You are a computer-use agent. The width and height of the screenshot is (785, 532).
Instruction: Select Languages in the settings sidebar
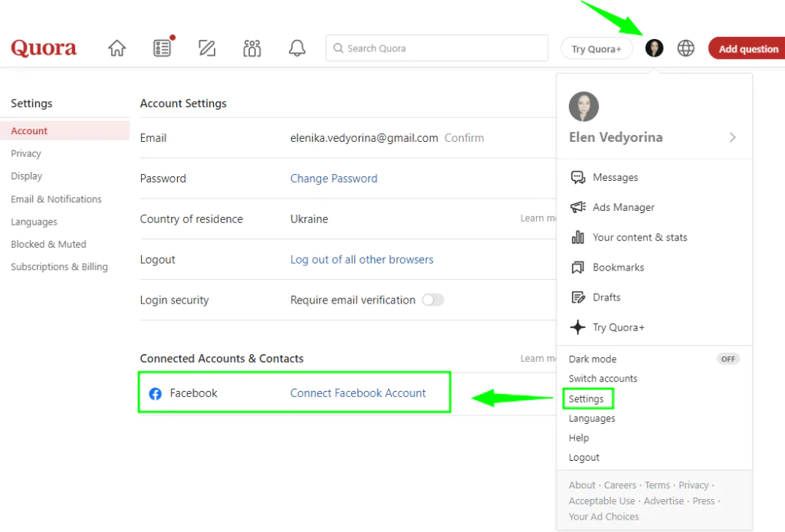point(34,222)
